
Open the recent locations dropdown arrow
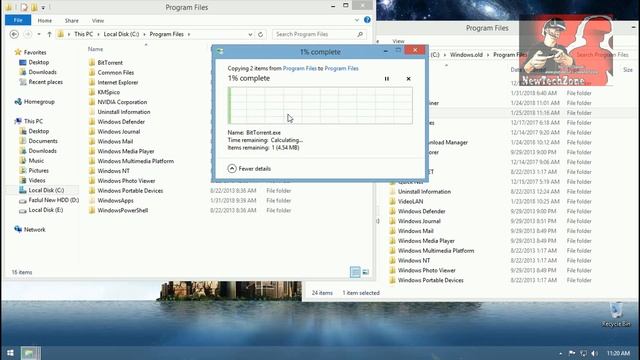coord(39,34)
